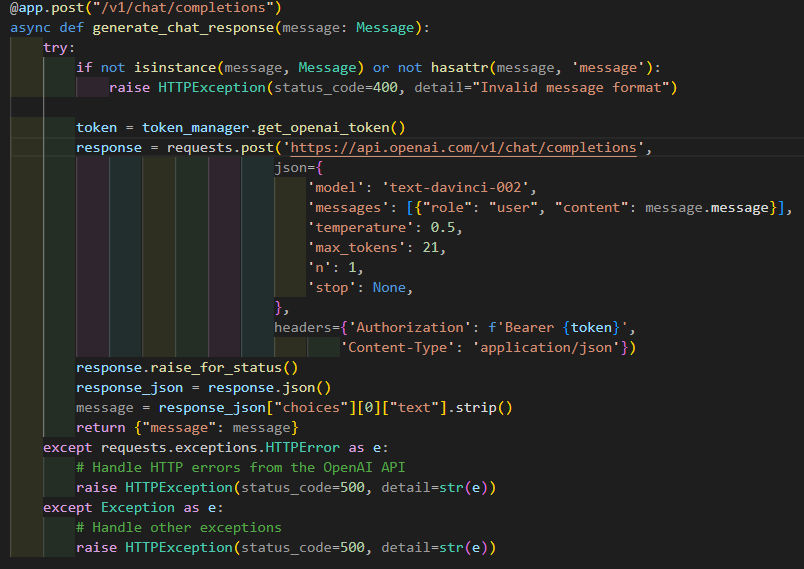804x569 pixels.
Task: Click the 'stop' dictionary key
Action: point(331,288)
